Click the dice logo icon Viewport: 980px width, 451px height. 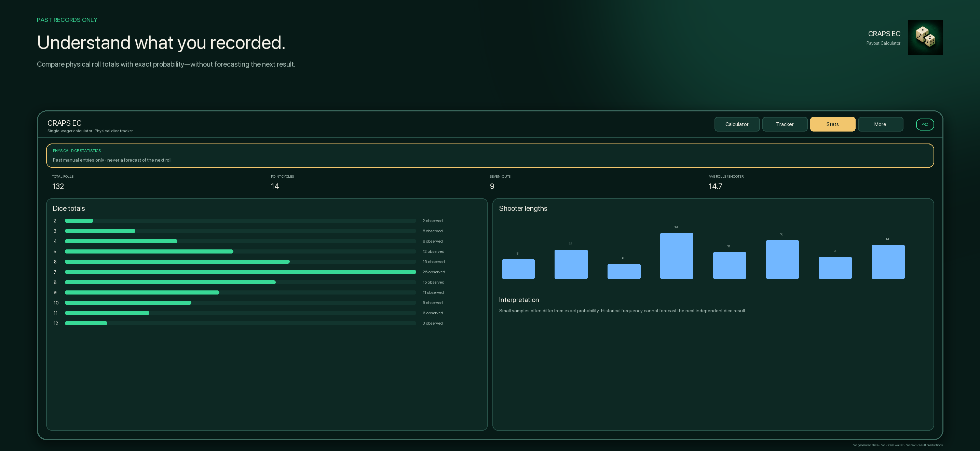tap(925, 38)
